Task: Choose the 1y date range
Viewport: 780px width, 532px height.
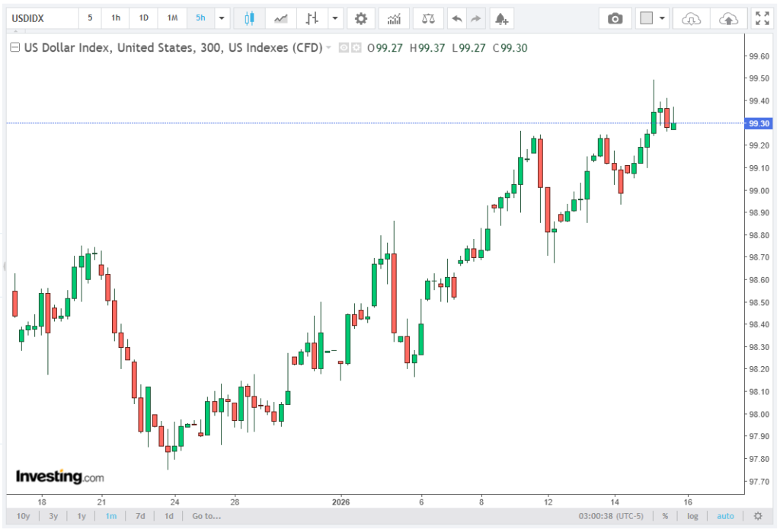Action: (82, 516)
